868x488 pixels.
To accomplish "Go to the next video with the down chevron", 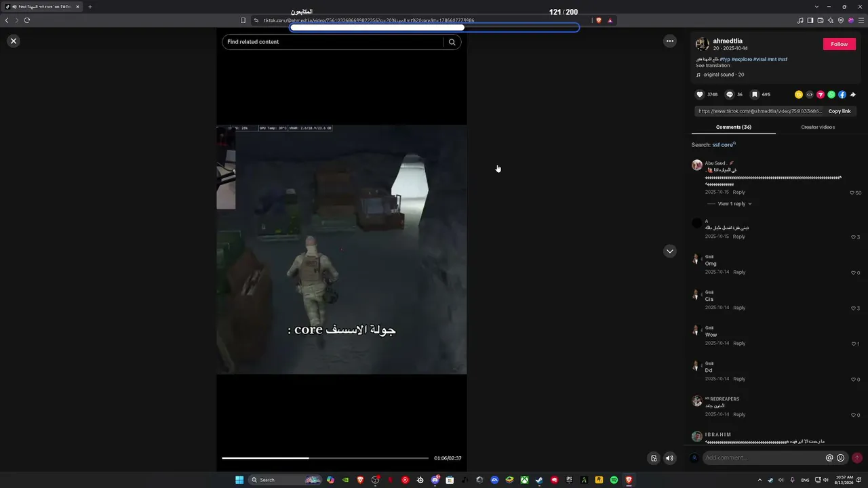I will (x=670, y=251).
